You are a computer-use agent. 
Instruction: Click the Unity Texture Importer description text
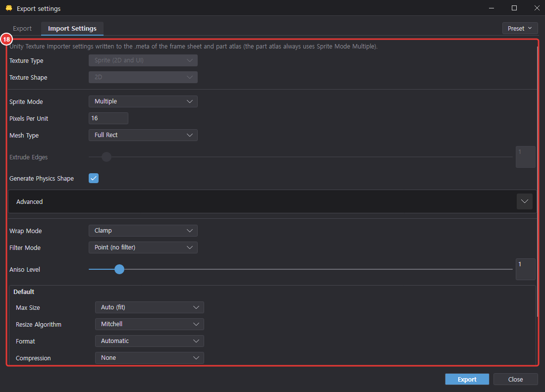[x=193, y=47]
